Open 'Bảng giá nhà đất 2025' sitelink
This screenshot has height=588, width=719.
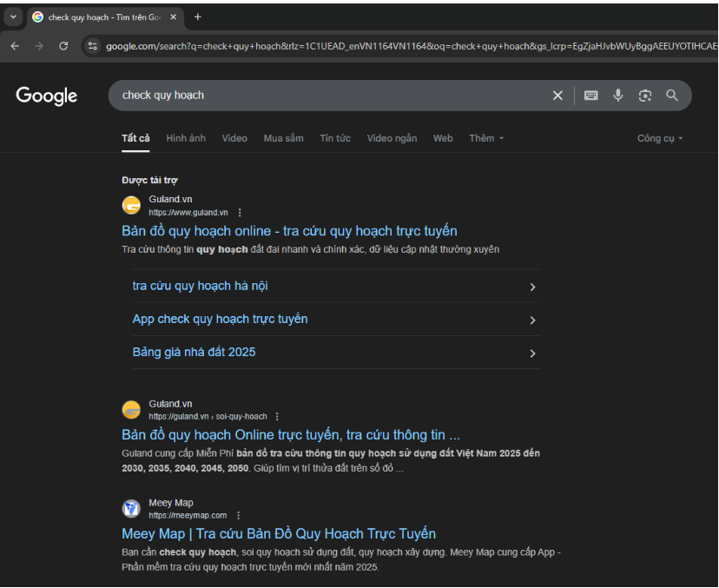pos(194,352)
